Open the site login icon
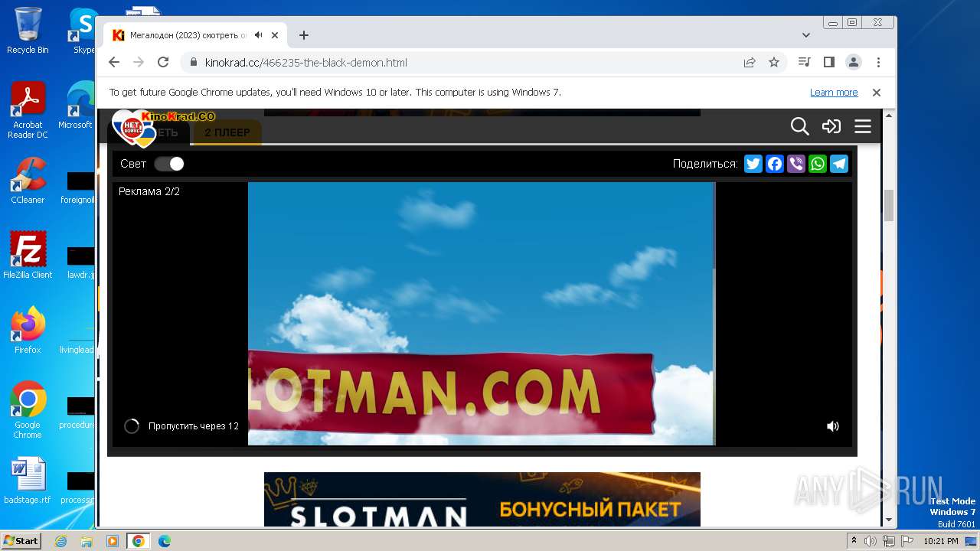 point(831,126)
